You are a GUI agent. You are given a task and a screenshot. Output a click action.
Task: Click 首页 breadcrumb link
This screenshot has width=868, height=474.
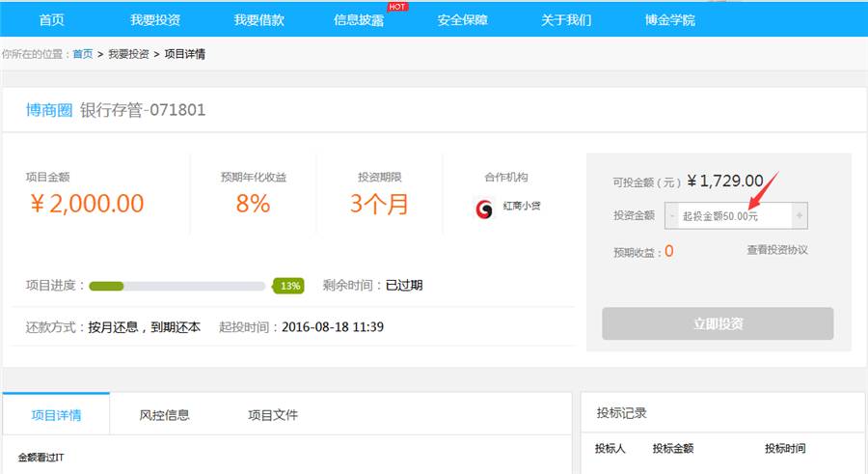click(83, 54)
